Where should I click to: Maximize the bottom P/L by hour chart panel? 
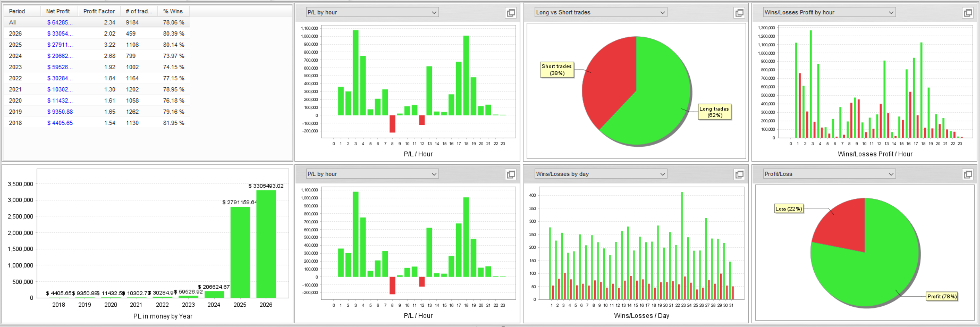click(511, 174)
